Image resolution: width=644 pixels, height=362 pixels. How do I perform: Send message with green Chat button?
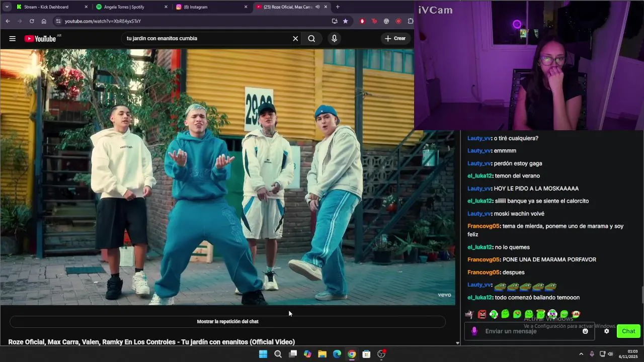(x=628, y=331)
